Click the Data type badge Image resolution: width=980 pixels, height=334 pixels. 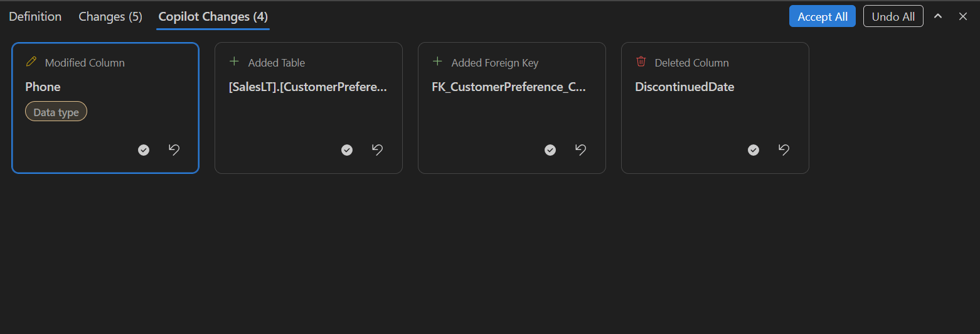pyautogui.click(x=56, y=112)
